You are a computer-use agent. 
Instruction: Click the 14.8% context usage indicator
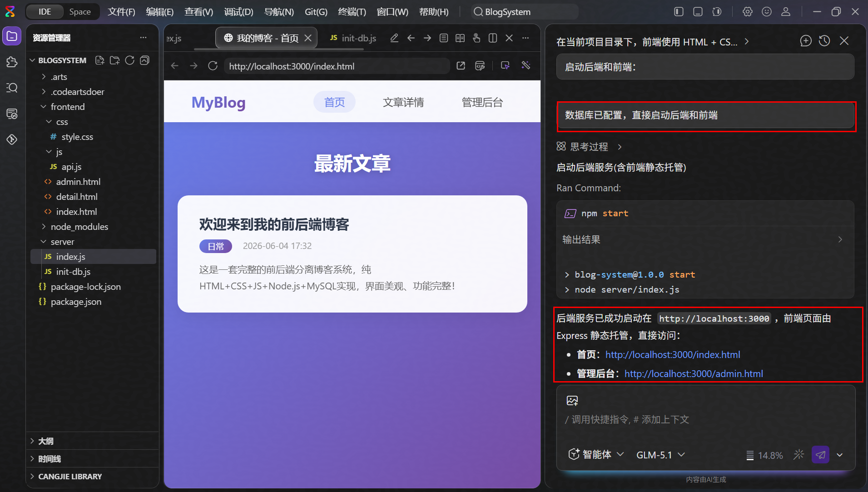tap(764, 455)
